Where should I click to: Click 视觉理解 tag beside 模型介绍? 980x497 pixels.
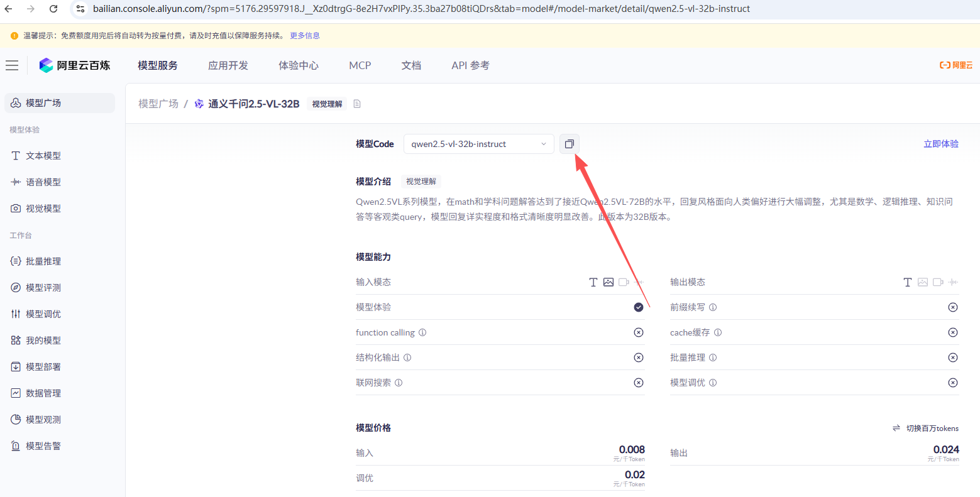coord(421,182)
